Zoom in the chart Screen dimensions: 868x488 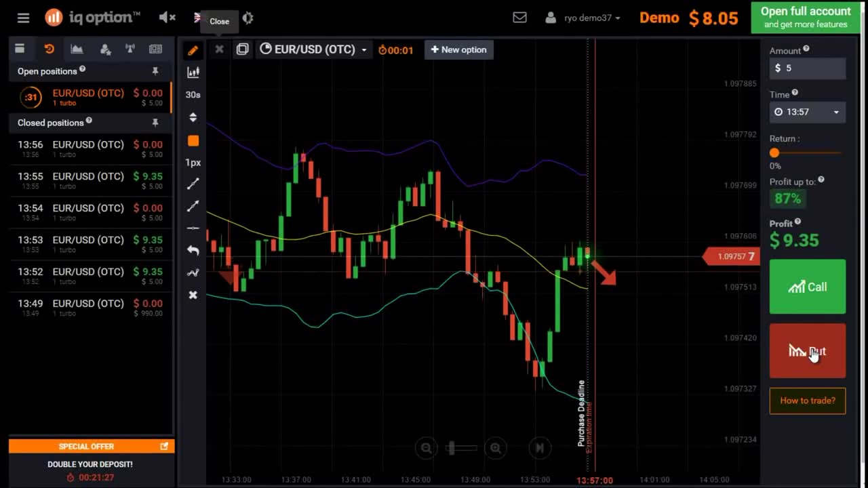496,447
